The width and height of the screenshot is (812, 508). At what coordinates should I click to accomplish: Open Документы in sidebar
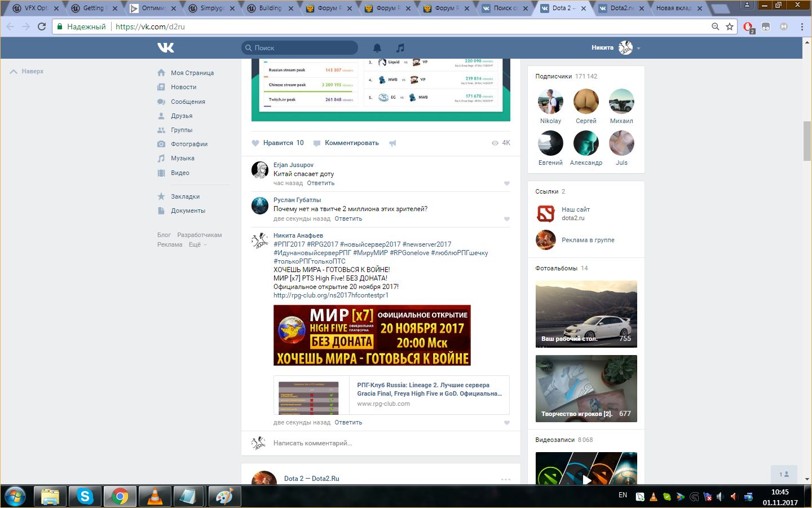188,211
